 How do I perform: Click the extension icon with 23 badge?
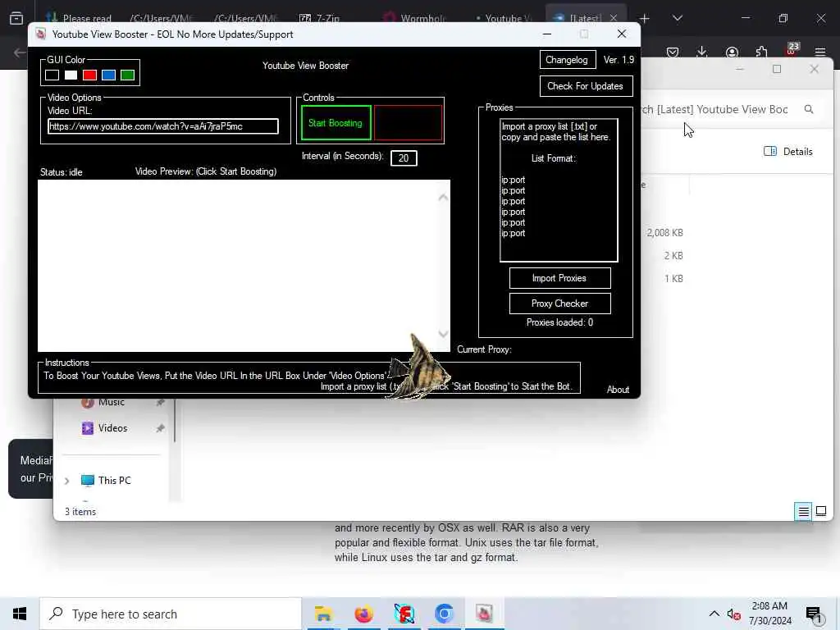[x=792, y=49]
